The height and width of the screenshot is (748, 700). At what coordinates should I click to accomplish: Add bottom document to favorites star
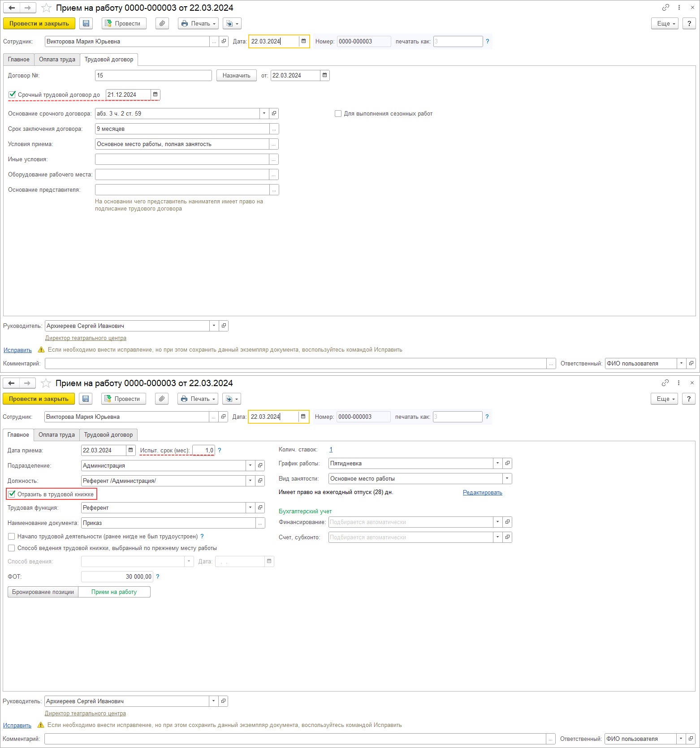[x=46, y=383]
